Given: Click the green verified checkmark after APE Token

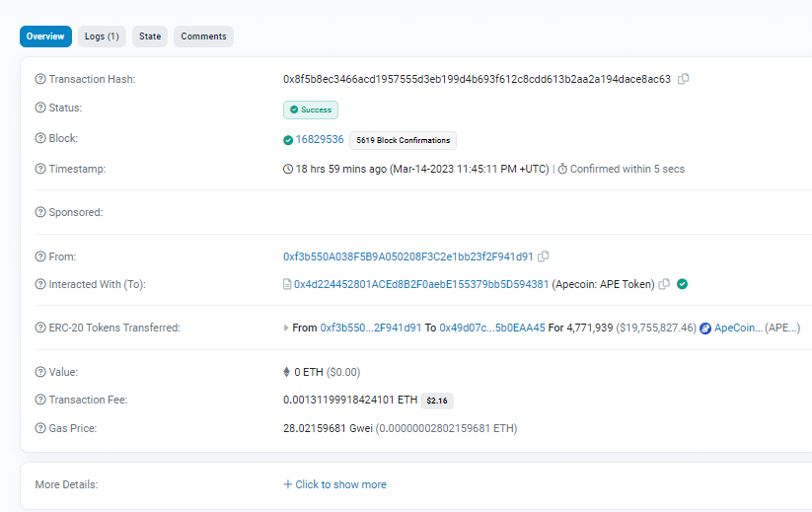Looking at the screenshot, I should click(x=682, y=284).
